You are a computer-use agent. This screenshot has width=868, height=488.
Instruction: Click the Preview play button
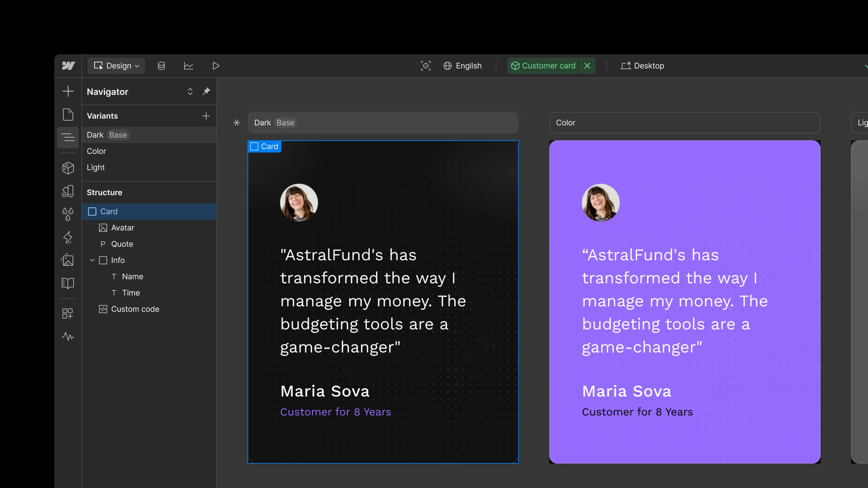[x=216, y=66]
